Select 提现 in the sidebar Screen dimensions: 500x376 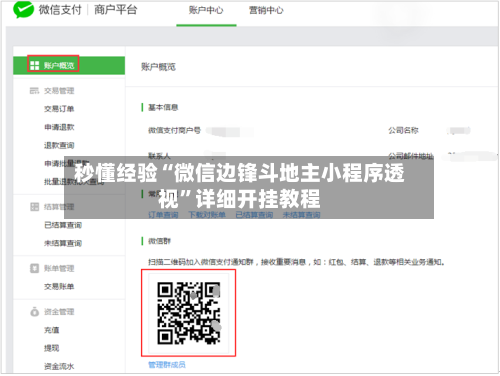pos(52,348)
